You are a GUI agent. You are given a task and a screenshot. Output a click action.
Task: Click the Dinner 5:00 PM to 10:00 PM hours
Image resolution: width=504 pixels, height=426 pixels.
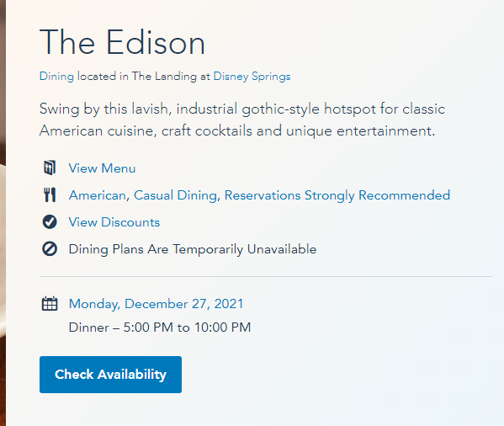160,327
